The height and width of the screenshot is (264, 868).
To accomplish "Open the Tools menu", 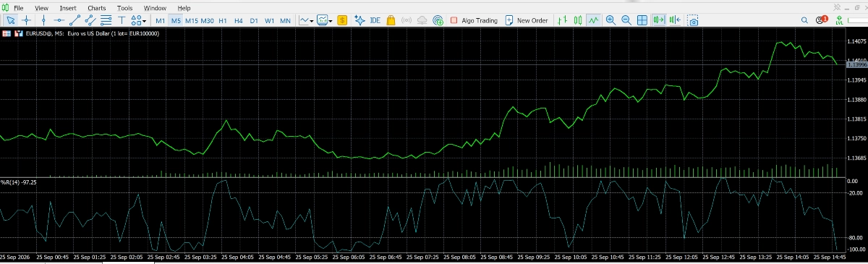I will 125,7.
